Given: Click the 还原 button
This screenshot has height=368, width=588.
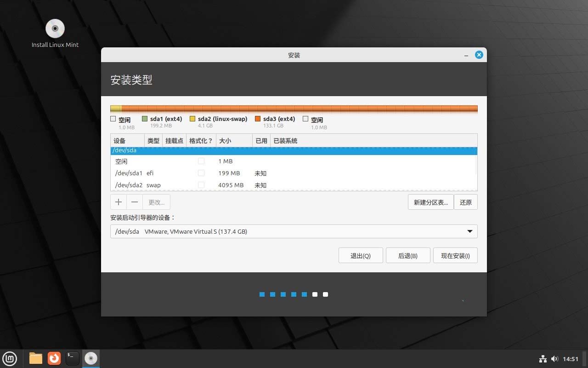Looking at the screenshot, I should coord(465,202).
